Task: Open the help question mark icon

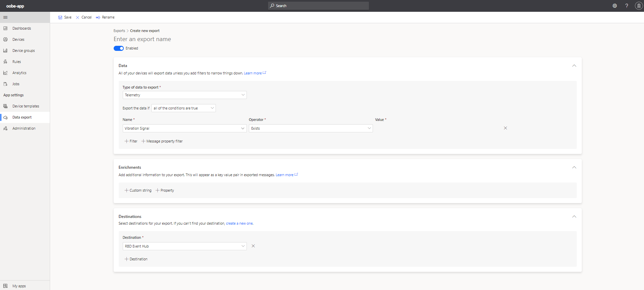Action: [x=627, y=6]
